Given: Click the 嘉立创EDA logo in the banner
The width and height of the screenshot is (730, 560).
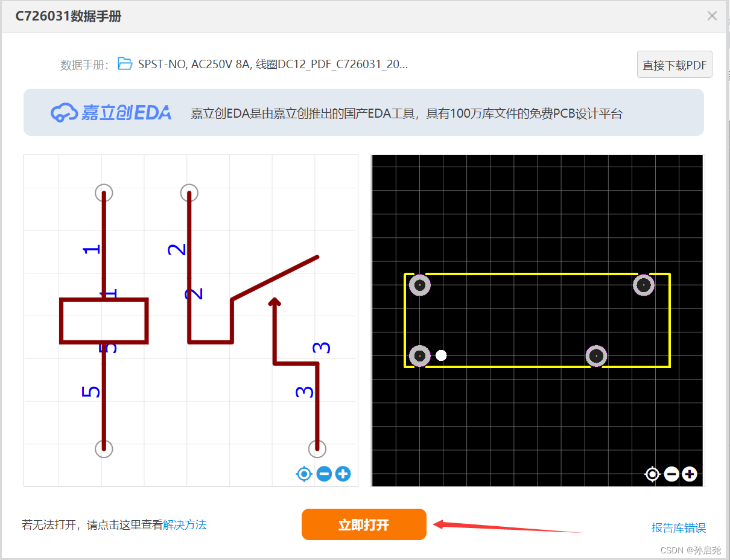Looking at the screenshot, I should (111, 112).
